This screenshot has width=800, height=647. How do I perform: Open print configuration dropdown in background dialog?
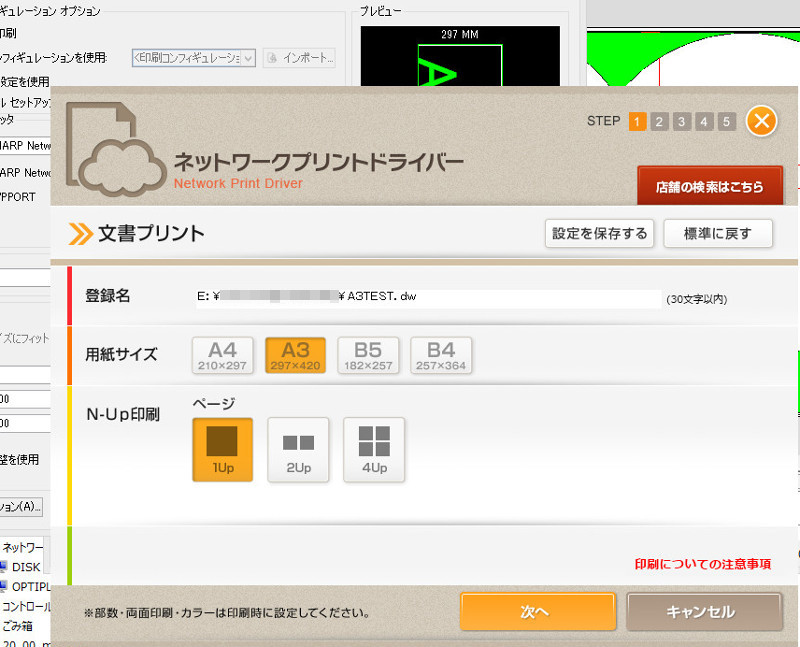[194, 58]
